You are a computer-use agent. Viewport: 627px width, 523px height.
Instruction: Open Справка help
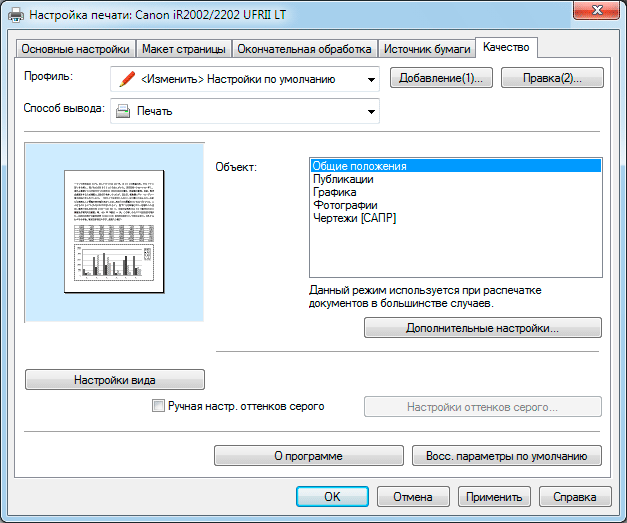coord(575,497)
